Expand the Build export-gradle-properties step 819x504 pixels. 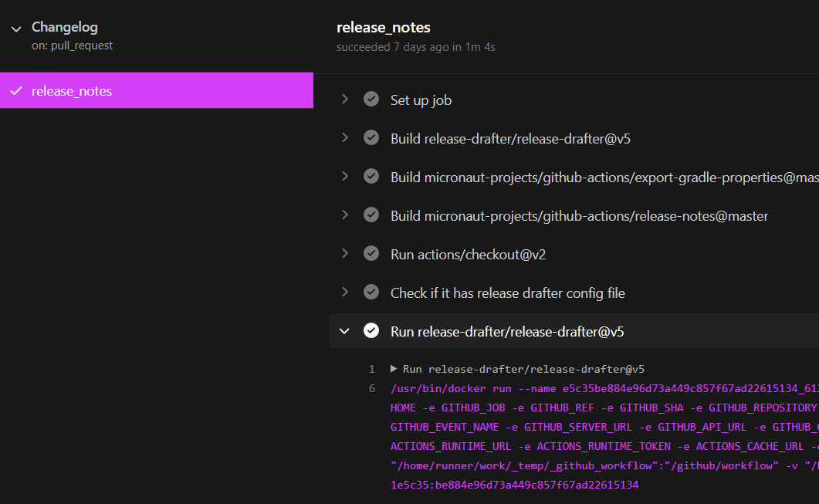[x=345, y=176]
